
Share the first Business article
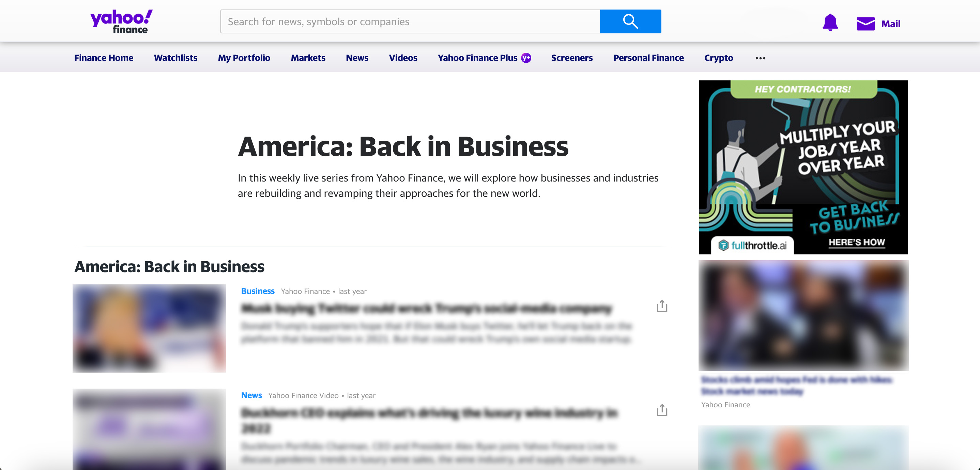coord(662,306)
